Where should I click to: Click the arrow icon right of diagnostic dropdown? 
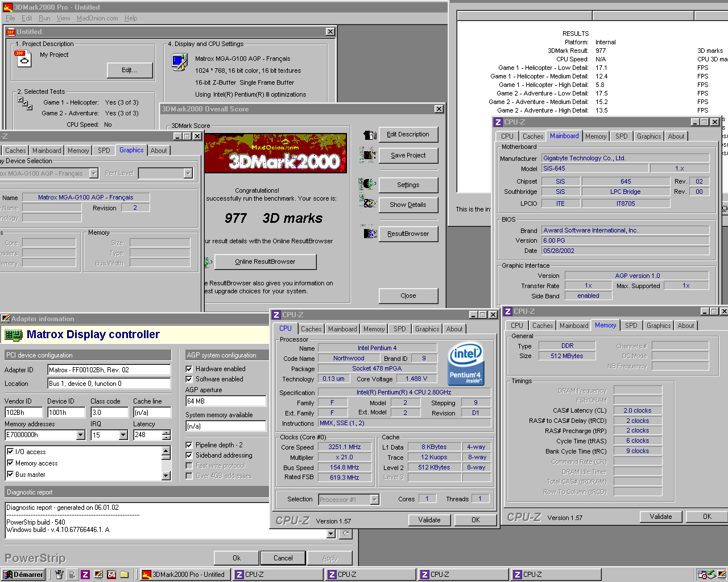click(x=345, y=534)
